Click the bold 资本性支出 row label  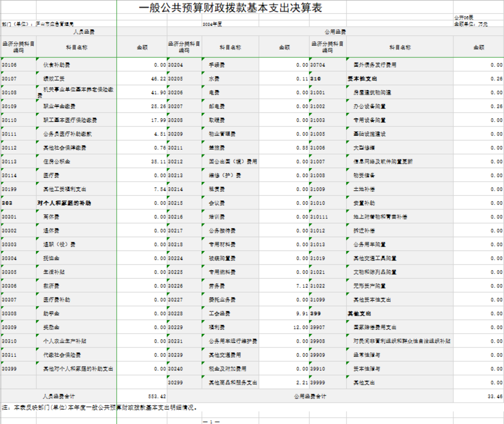pyautogui.click(x=362, y=79)
